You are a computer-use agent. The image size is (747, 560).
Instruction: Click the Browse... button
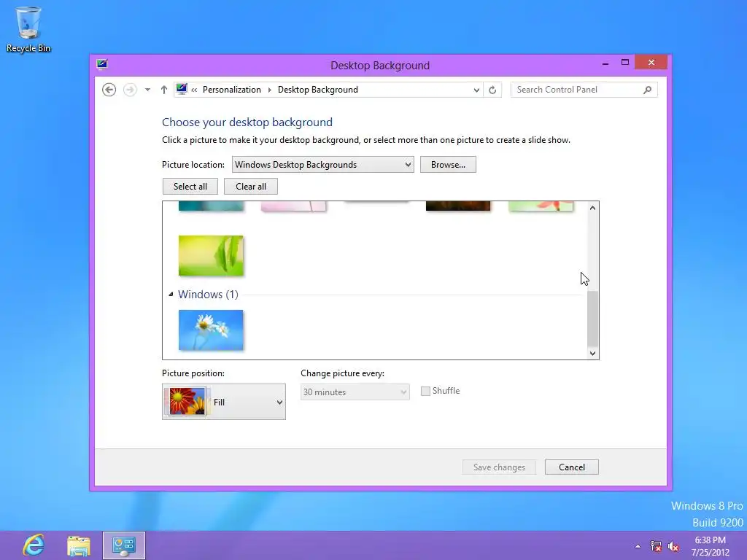(x=448, y=165)
